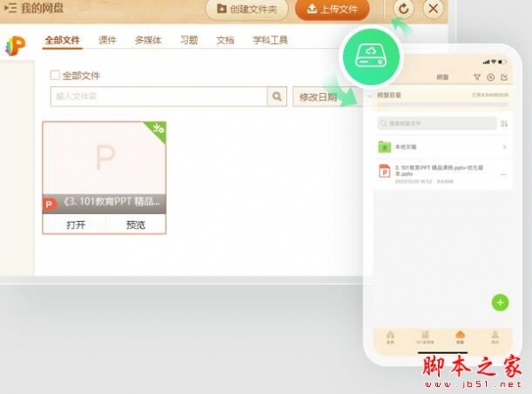
Task: Tap the profile tab in phone bottom bar
Action: click(x=495, y=337)
